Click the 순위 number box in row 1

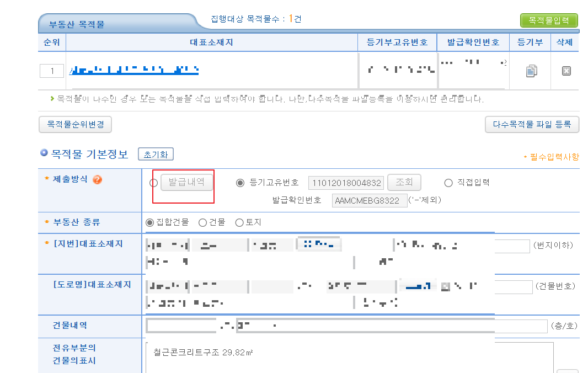tap(52, 71)
